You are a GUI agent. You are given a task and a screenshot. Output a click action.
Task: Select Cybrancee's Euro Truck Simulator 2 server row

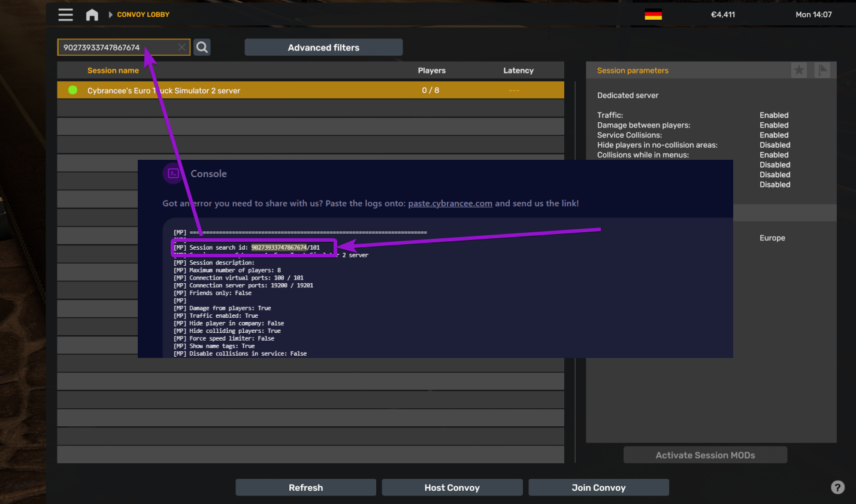(x=310, y=90)
